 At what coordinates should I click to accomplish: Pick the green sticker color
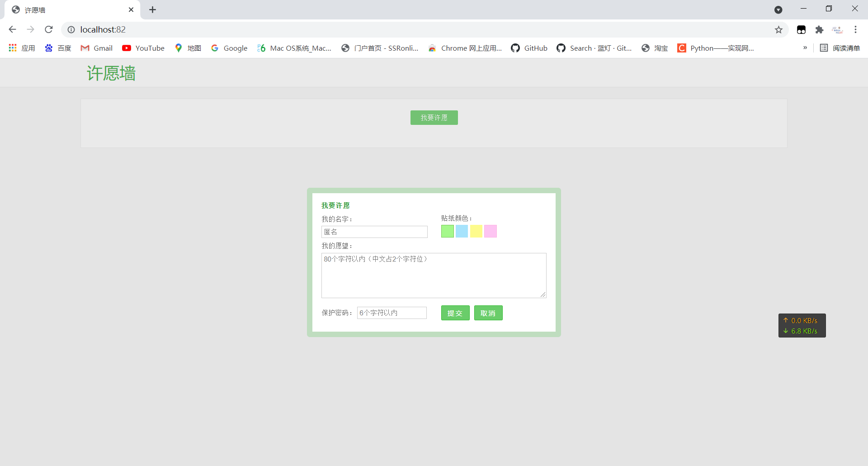[x=448, y=231]
